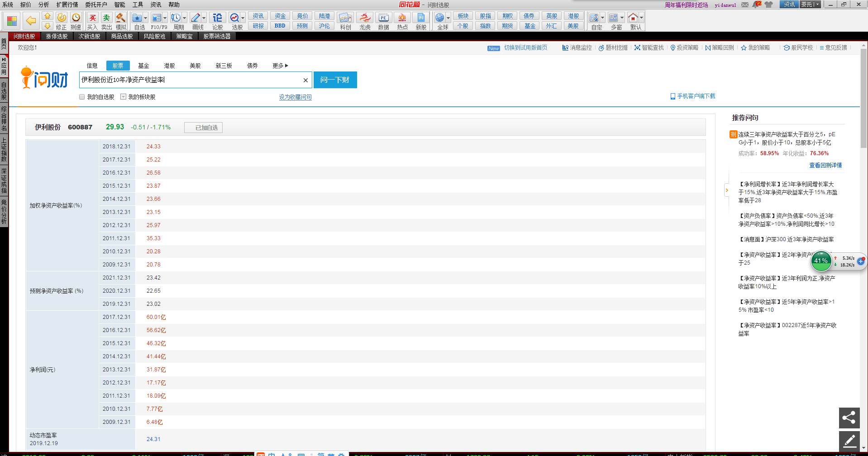Click the share icon button at bottom right
This screenshot has height=456, width=868.
(849, 418)
